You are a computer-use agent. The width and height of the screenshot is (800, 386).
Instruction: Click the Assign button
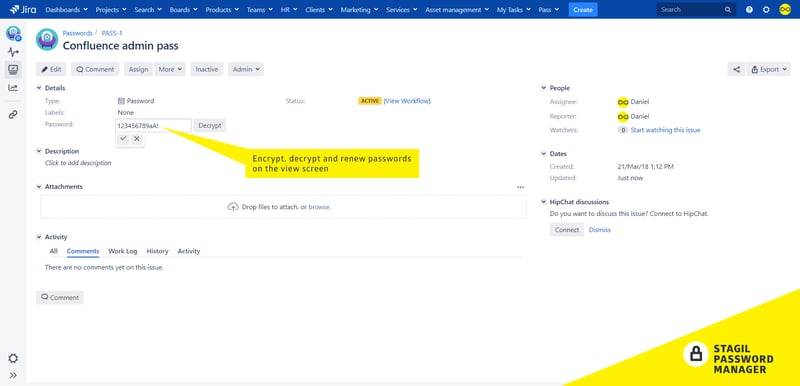tap(138, 69)
